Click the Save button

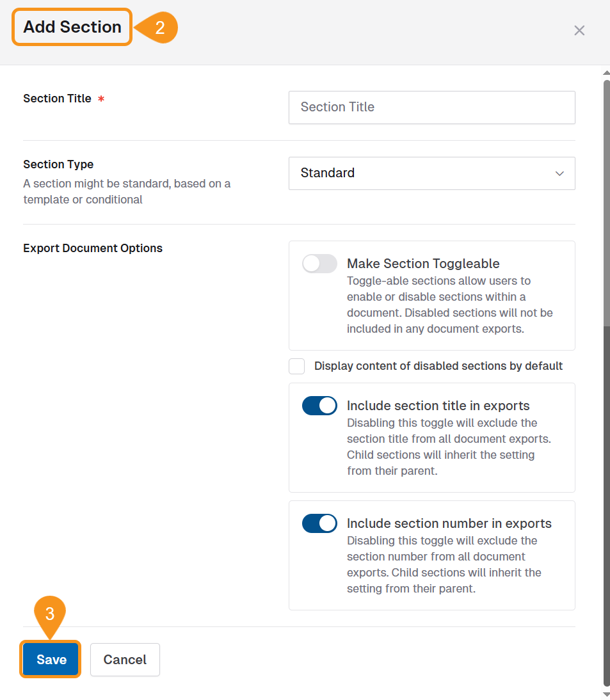pyautogui.click(x=50, y=659)
